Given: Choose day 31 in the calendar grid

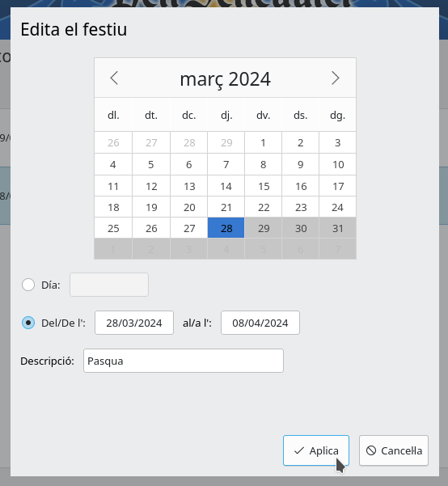Looking at the screenshot, I should tap(338, 228).
